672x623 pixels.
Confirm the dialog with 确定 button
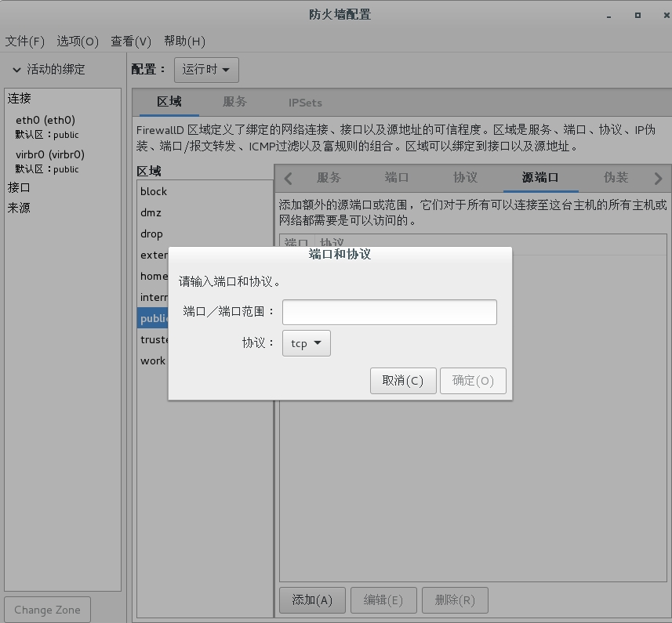coord(473,381)
